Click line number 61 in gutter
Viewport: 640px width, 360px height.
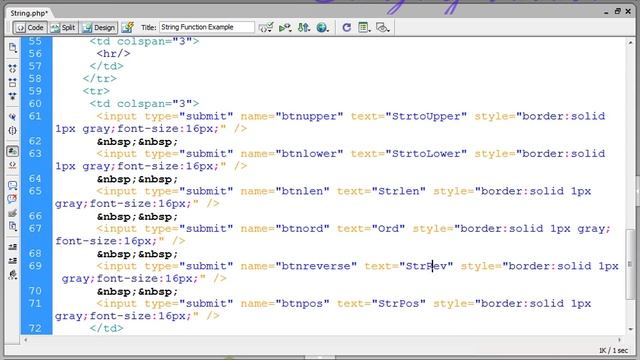point(35,116)
